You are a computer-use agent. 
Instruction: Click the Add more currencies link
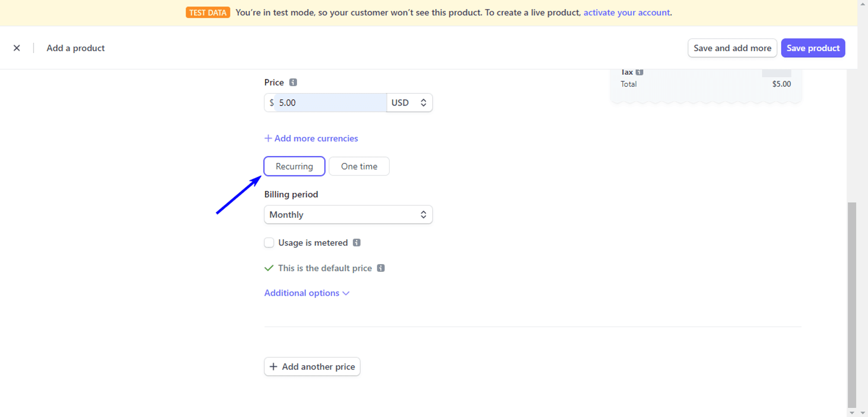click(316, 138)
